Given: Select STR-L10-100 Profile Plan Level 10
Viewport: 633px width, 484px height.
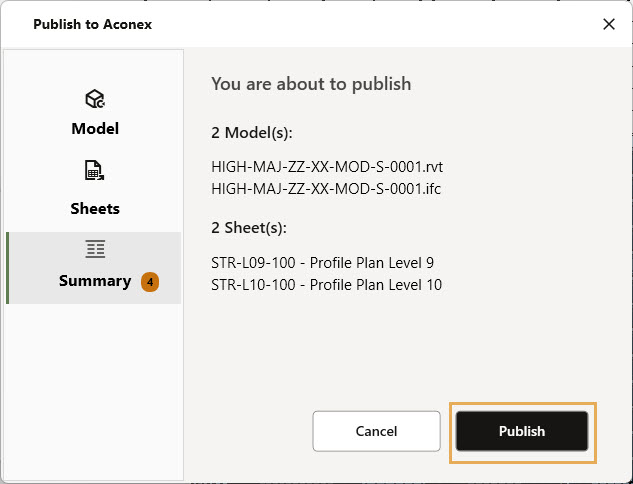Looking at the screenshot, I should [326, 285].
